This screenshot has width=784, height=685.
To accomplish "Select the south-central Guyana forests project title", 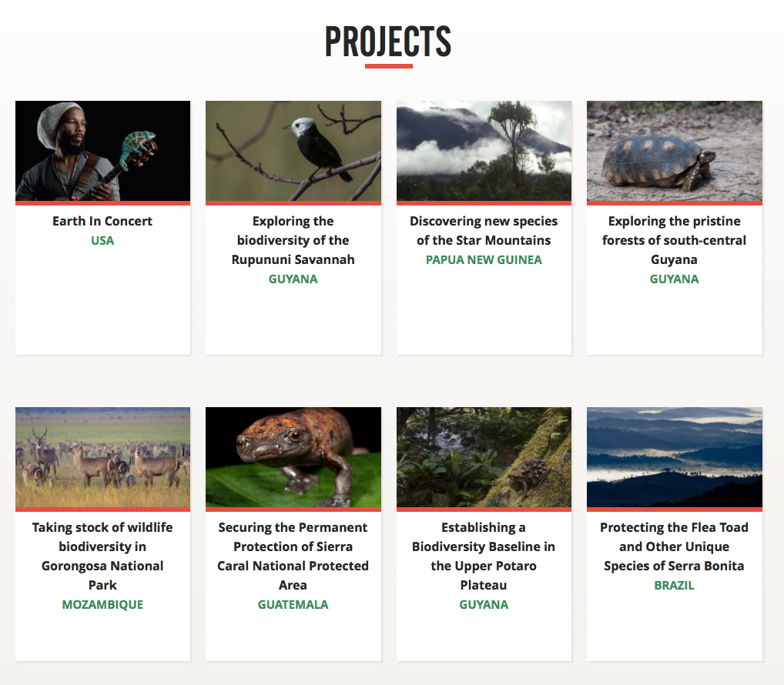I will tap(674, 240).
